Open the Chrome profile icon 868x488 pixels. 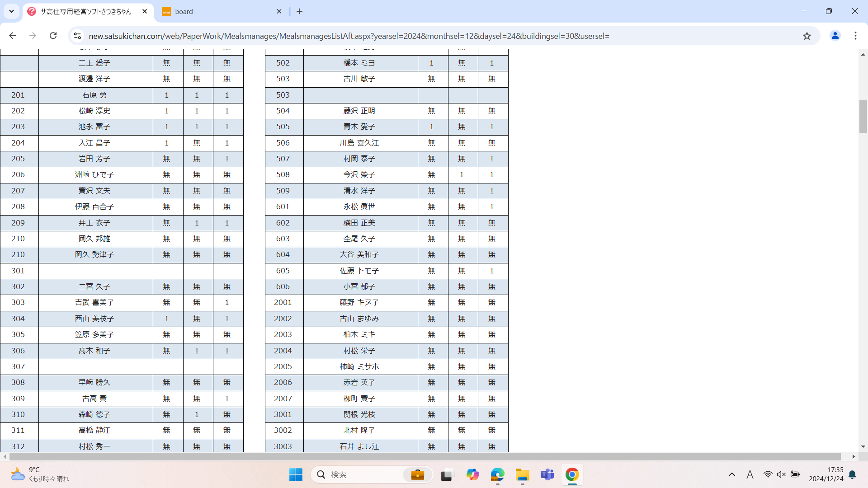tap(835, 36)
